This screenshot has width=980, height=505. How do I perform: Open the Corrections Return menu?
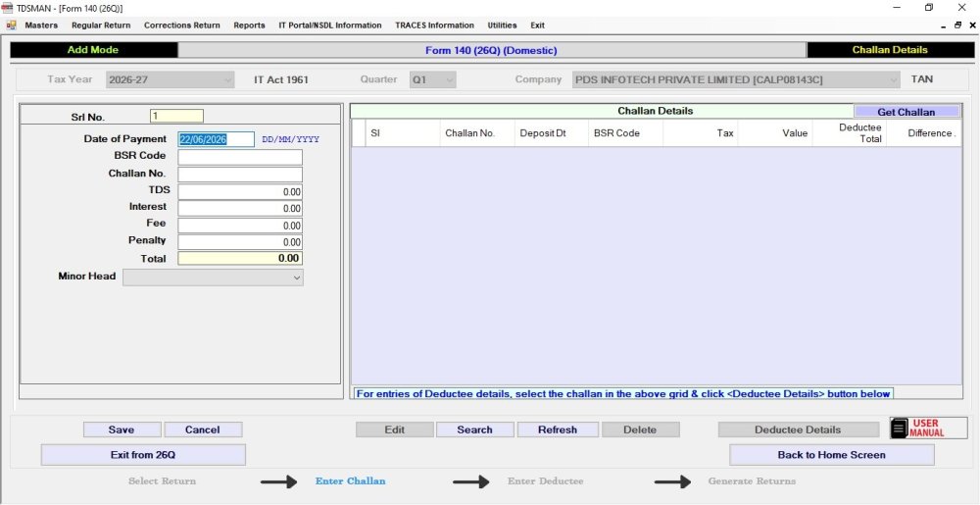point(182,25)
